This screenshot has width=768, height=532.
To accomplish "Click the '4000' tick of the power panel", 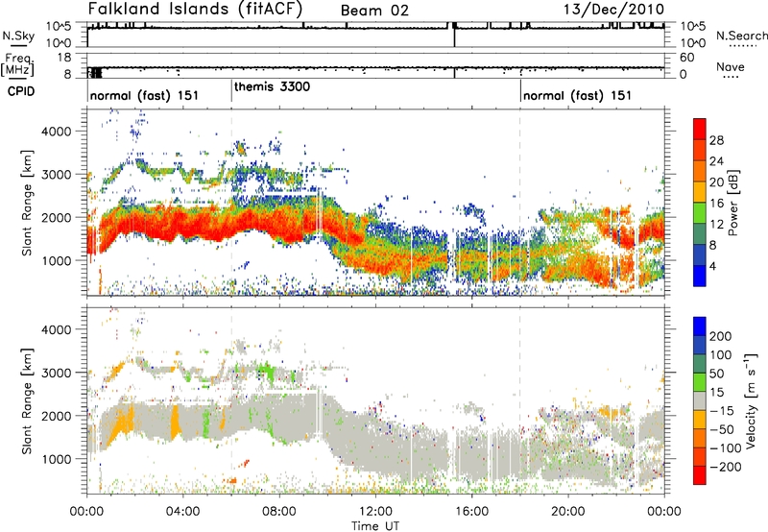I will [57, 132].
